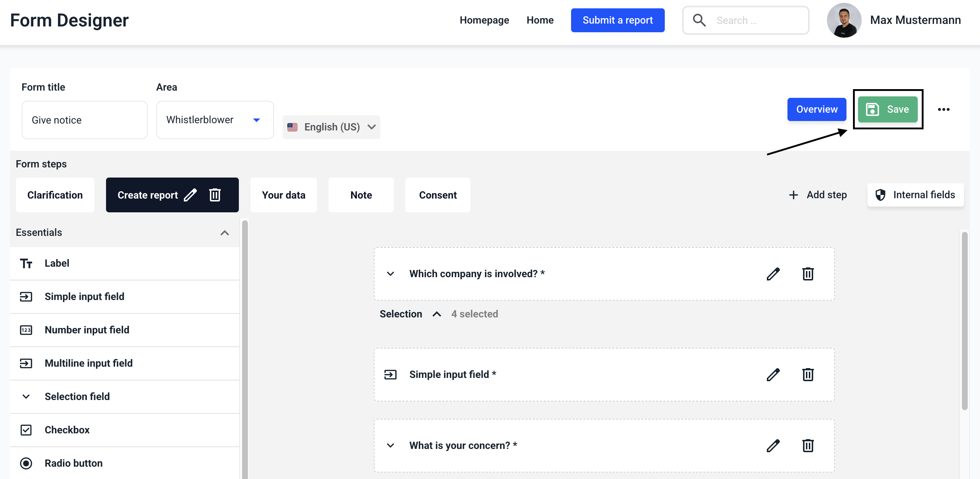The height and width of the screenshot is (479, 980).
Task: Open the Area dropdown showing Whistlerblower
Action: pos(215,120)
